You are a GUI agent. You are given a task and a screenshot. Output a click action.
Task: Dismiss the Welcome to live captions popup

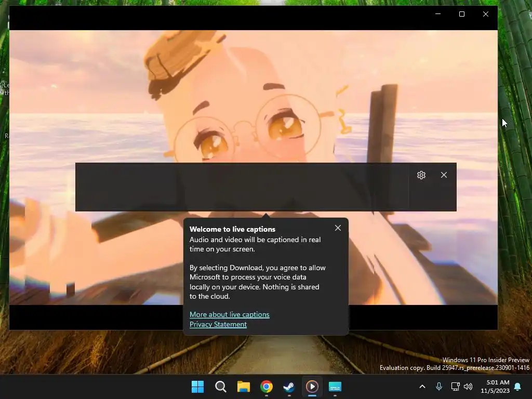[338, 228]
